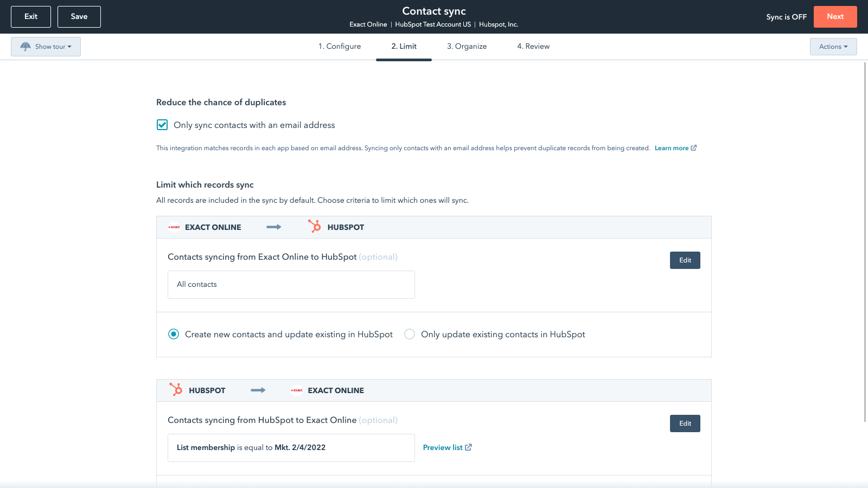Viewport: 868px width, 488px height.
Task: Click the external link icon beside Learn more
Action: [694, 148]
